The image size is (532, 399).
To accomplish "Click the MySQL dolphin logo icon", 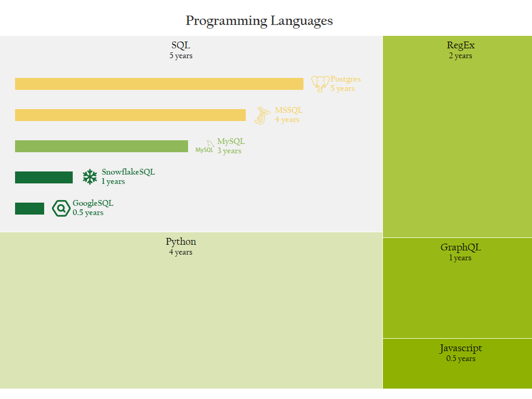I will pyautogui.click(x=205, y=147).
